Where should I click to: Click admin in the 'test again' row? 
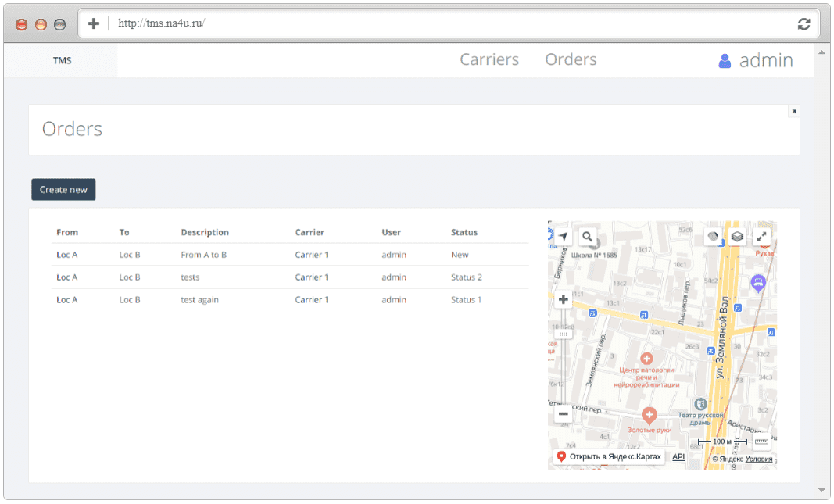point(394,300)
